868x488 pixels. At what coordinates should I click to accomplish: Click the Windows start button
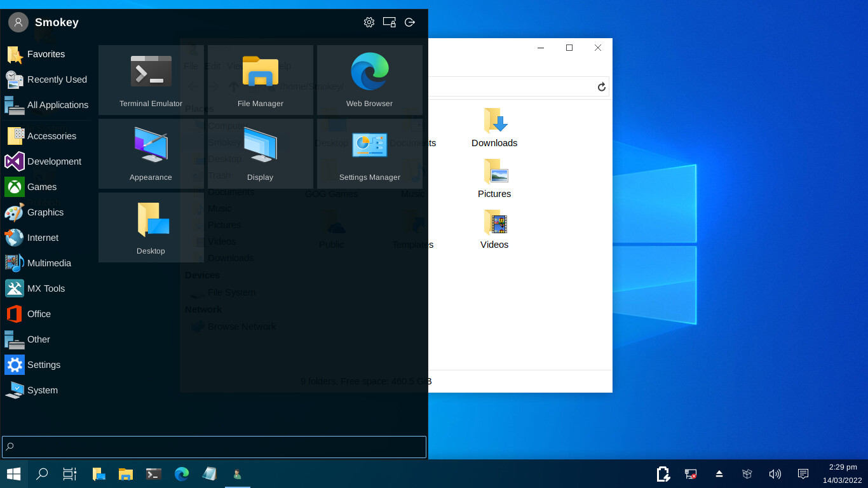click(13, 474)
